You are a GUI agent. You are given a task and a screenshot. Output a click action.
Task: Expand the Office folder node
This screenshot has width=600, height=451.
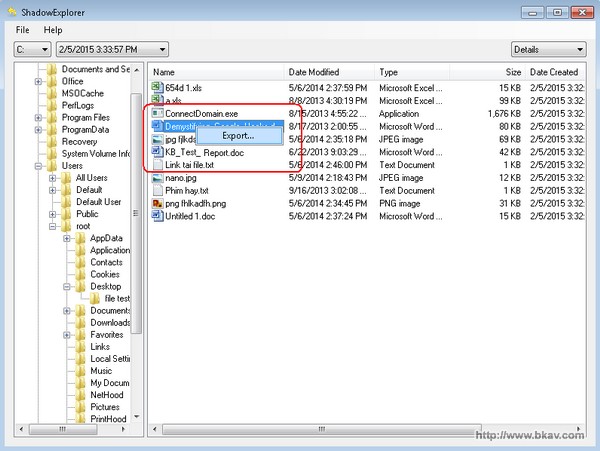click(38, 81)
